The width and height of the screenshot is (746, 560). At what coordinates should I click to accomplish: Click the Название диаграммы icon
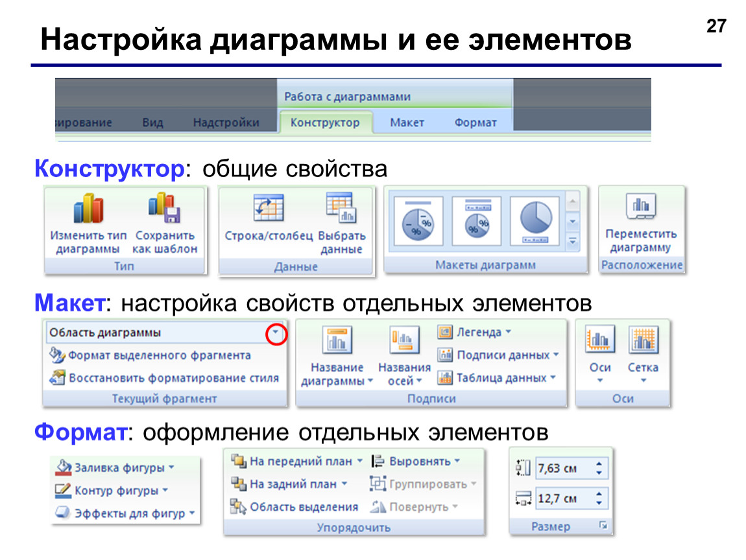[337, 340]
